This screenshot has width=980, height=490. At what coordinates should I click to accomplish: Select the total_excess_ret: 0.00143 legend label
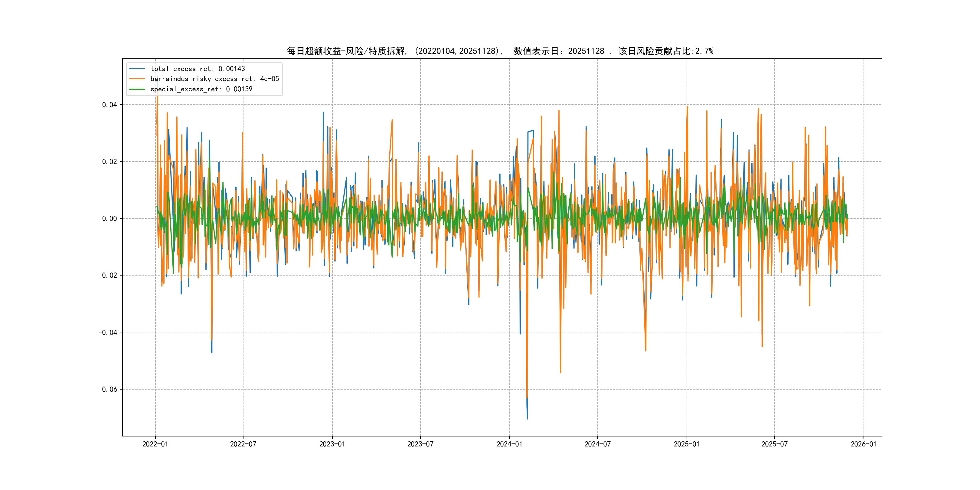tap(198, 69)
